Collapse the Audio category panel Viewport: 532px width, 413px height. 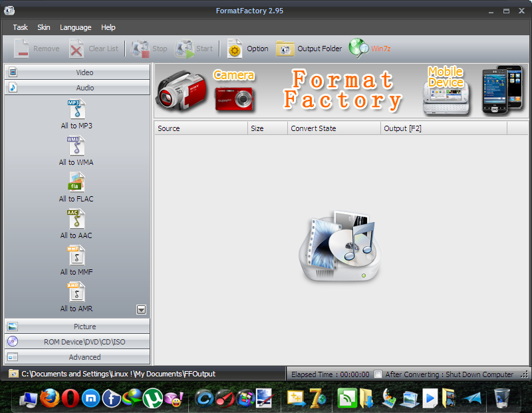(x=77, y=88)
